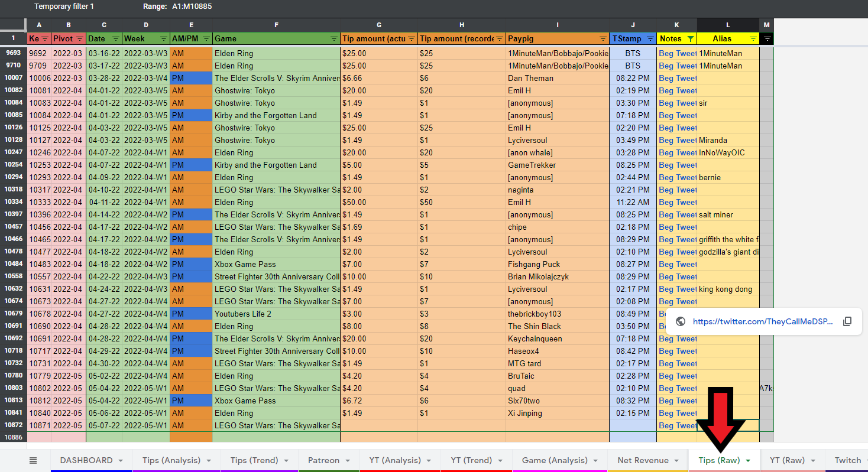This screenshot has height=472, width=868.
Task: Open filter icon on Paypig column header
Action: pos(603,38)
